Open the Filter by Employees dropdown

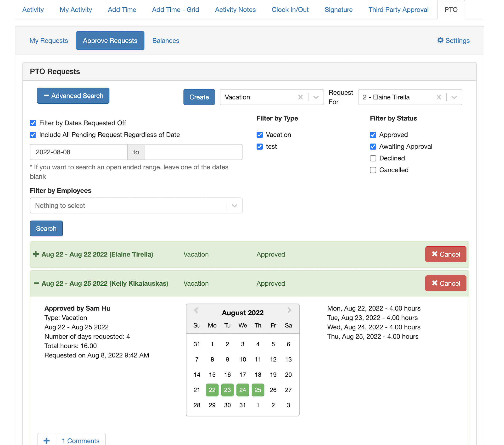point(234,205)
